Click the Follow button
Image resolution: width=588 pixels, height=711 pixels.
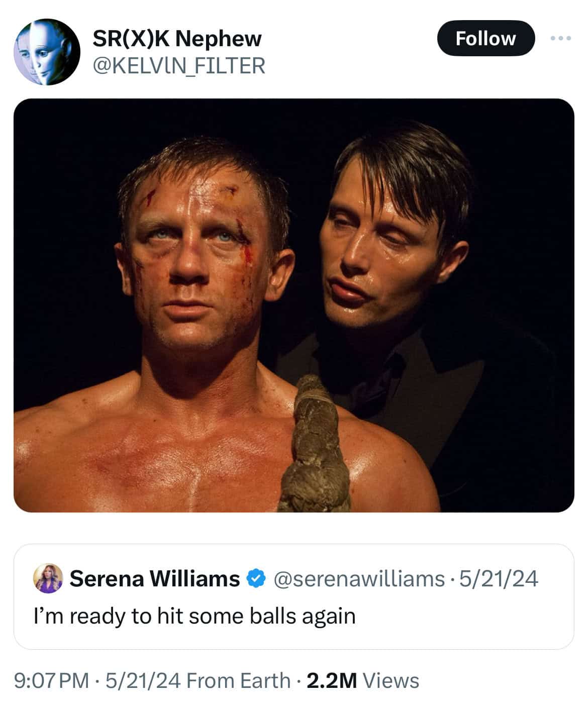[485, 38]
